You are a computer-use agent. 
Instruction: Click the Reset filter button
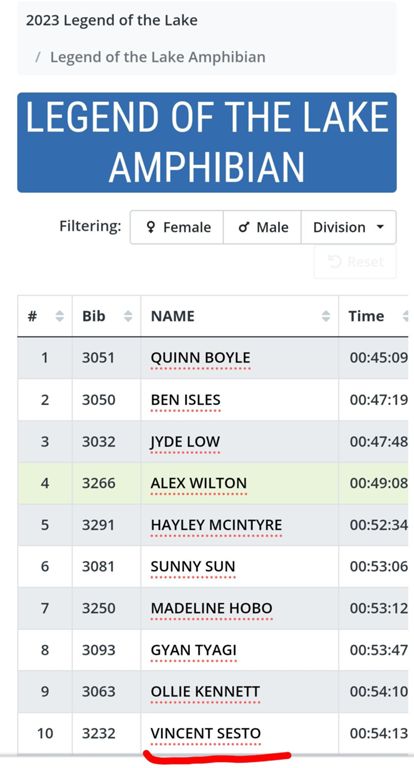click(355, 262)
